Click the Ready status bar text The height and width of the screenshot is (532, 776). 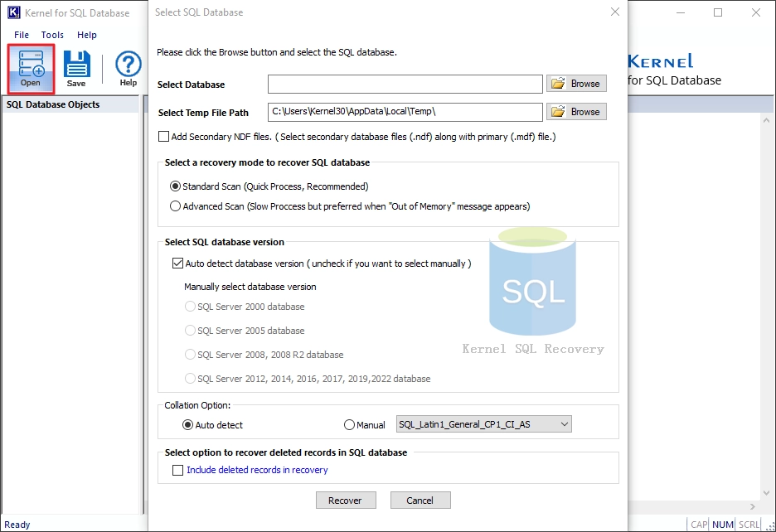[x=17, y=525]
